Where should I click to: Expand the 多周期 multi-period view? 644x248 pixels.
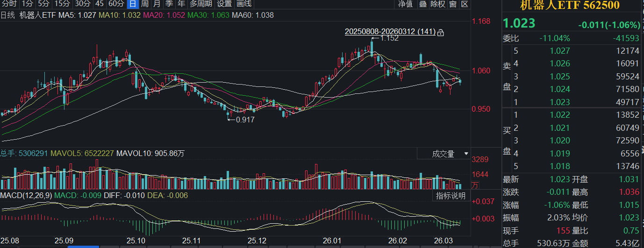click(200, 4)
